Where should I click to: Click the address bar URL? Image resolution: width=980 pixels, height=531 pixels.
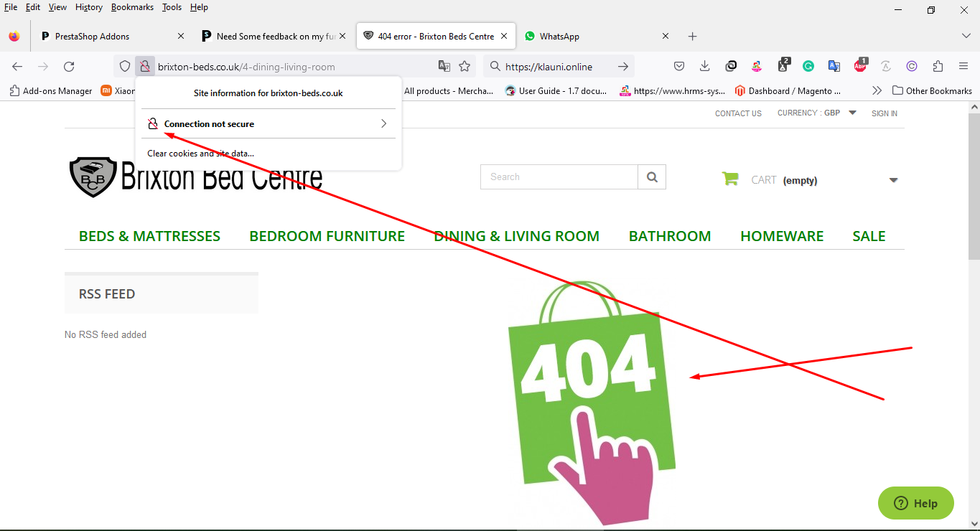[x=246, y=67]
